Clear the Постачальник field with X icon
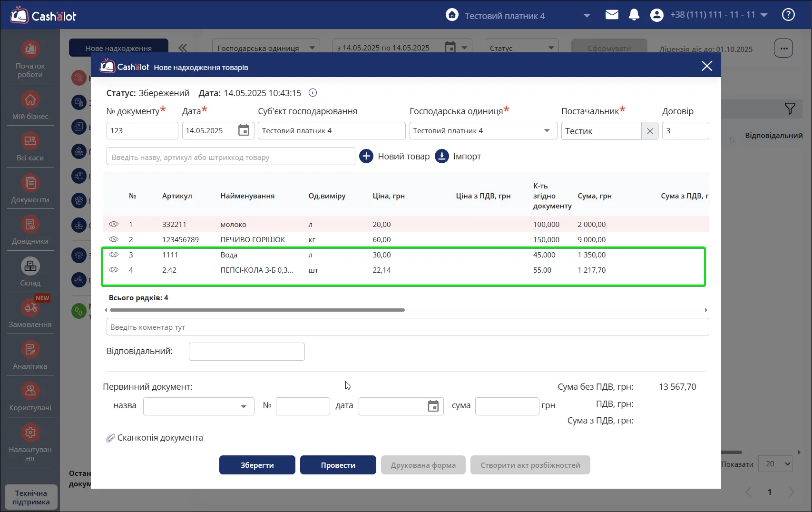This screenshot has width=812, height=512. [650, 131]
